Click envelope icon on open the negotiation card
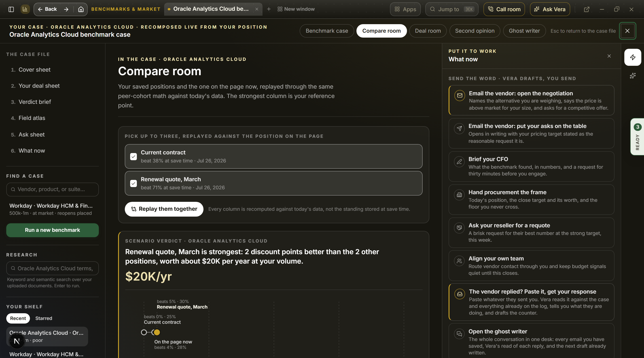 click(460, 95)
